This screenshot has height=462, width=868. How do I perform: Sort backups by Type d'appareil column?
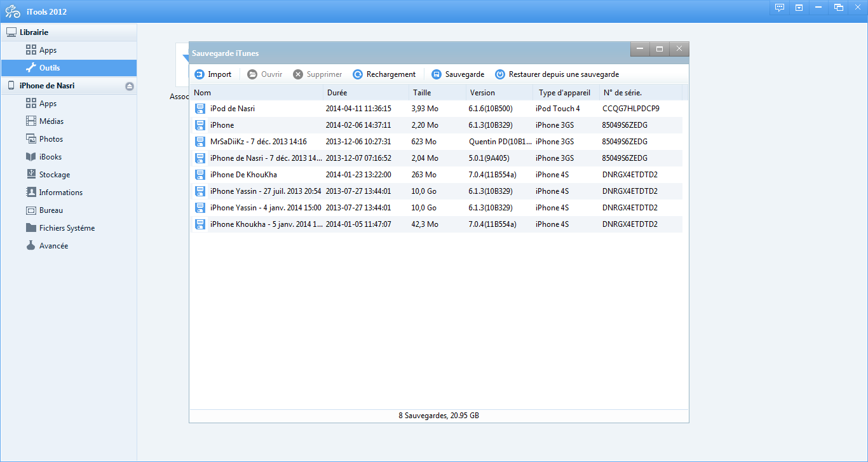[566, 93]
